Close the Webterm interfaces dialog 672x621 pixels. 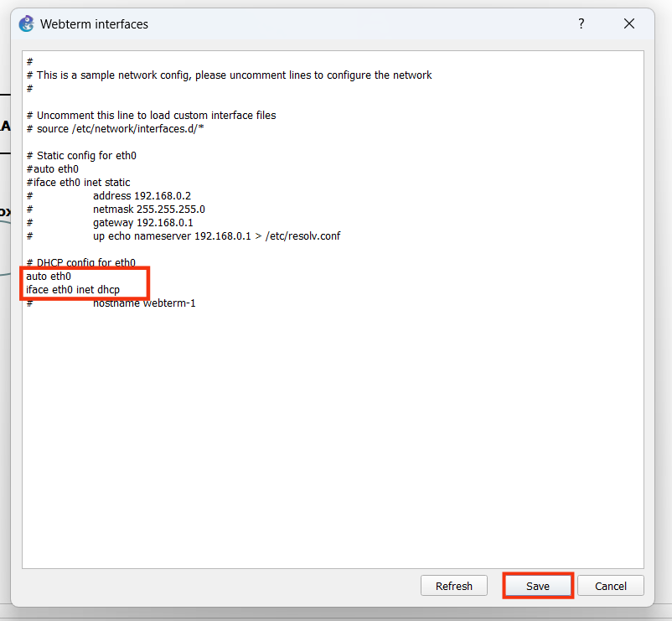point(629,24)
